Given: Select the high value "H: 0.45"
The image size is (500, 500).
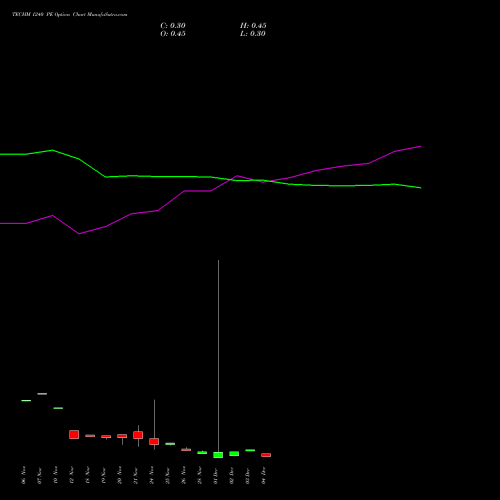Looking at the screenshot, I should [x=253, y=26].
